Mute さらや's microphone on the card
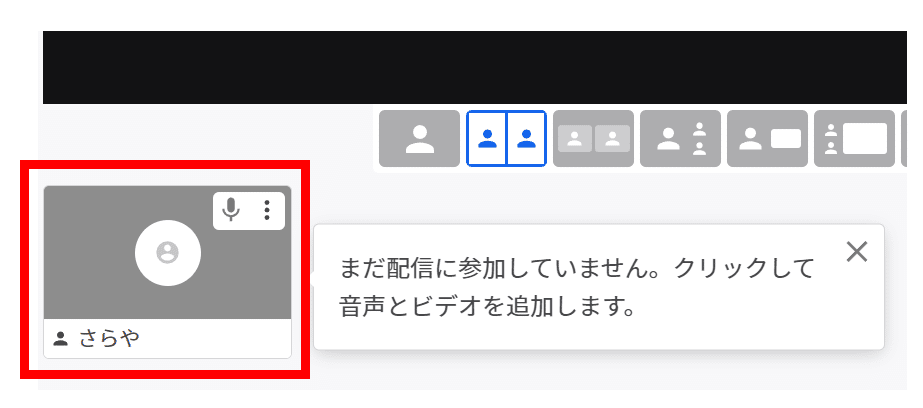The image size is (923, 408). [231, 210]
